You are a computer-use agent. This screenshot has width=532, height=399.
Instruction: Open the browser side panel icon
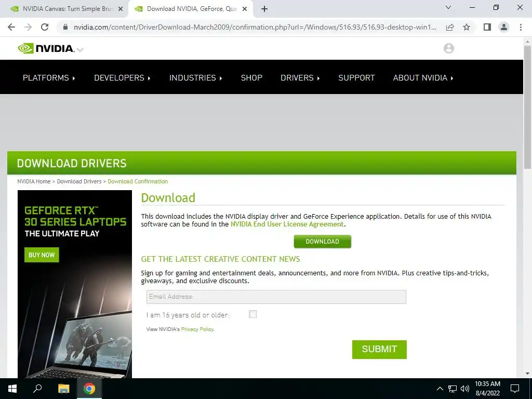(487, 27)
